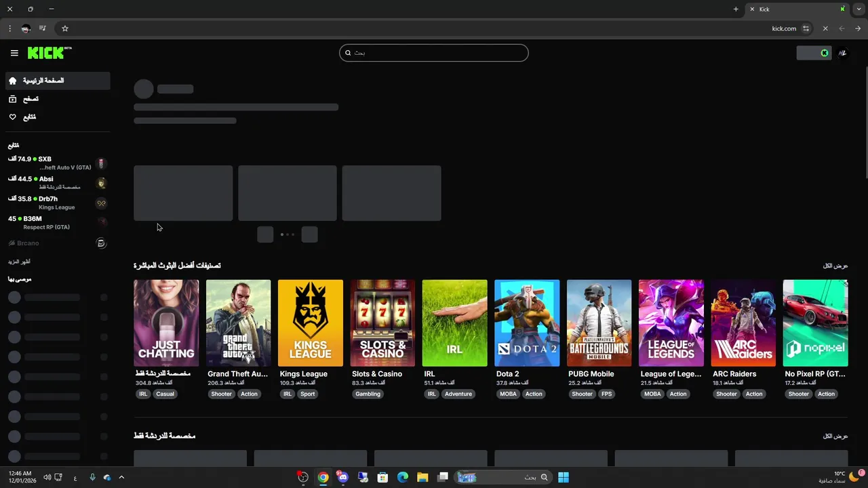The height and width of the screenshot is (488, 868).
Task: Open browser three-dot menu
Action: [9, 28]
